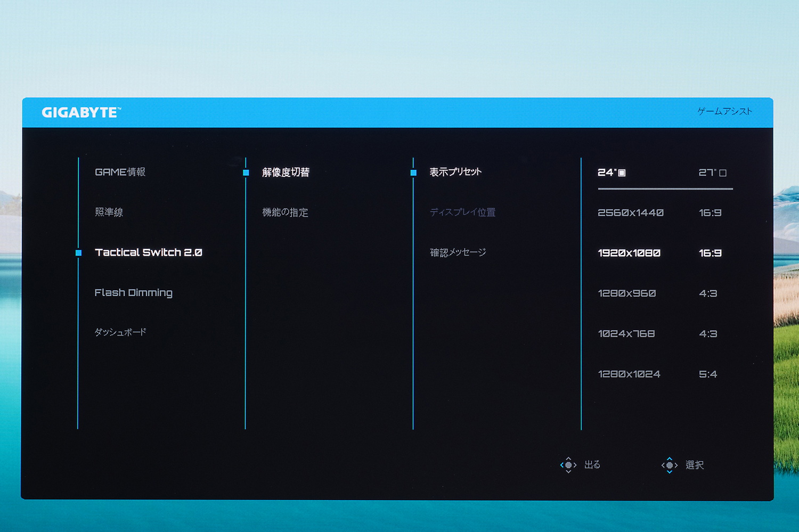Click the GIGABYTE logo in the header

point(81,112)
